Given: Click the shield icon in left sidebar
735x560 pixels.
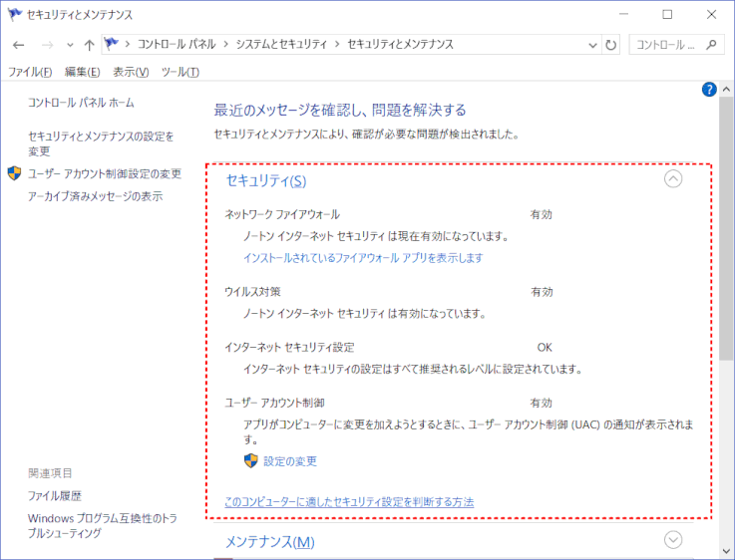Looking at the screenshot, I should (14, 173).
